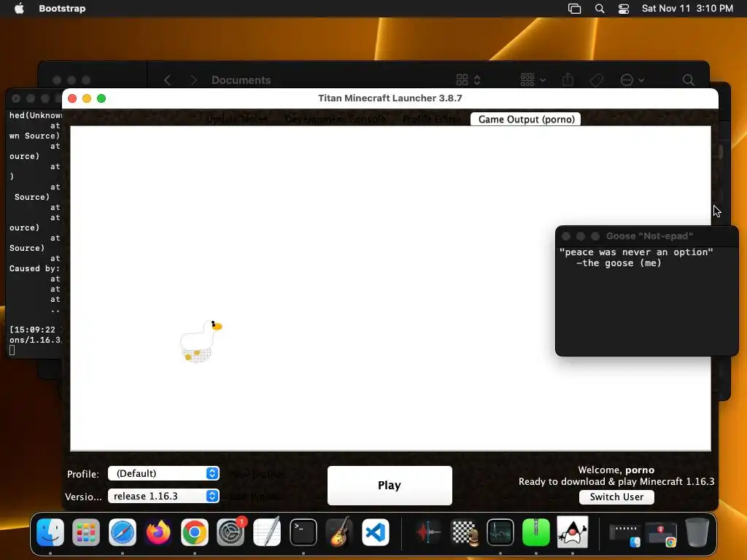The width and height of the screenshot is (747, 560).
Task: Open Control Center in the menu bar
Action: coord(624,9)
